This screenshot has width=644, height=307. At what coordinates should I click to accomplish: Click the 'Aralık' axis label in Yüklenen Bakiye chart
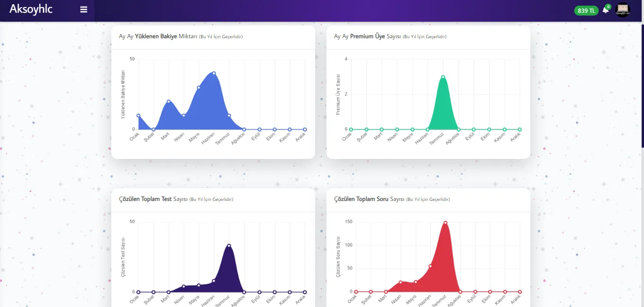point(300,138)
